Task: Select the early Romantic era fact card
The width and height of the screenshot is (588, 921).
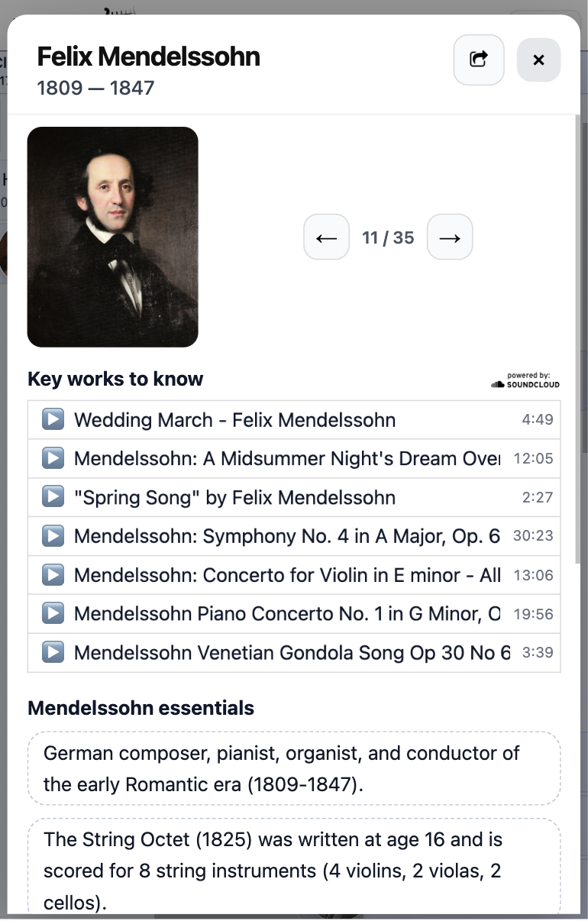Action: (x=294, y=768)
